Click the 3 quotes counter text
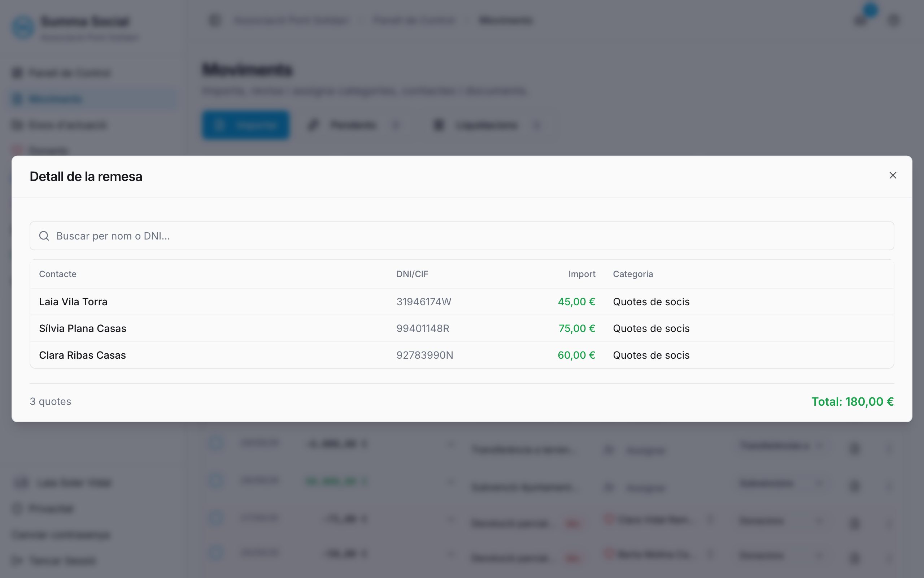 click(51, 401)
